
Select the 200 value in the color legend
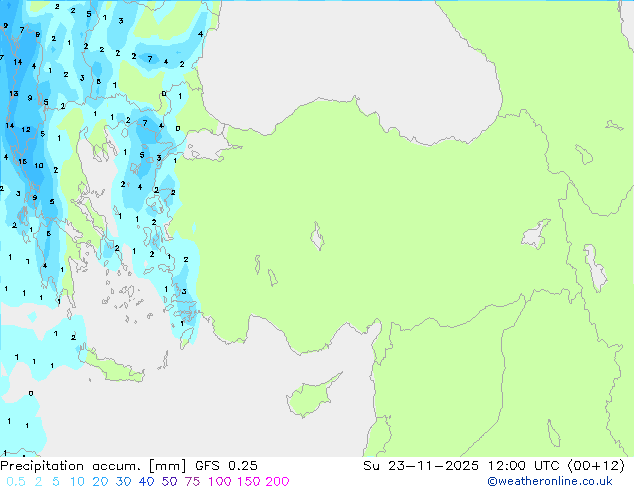coord(277,482)
